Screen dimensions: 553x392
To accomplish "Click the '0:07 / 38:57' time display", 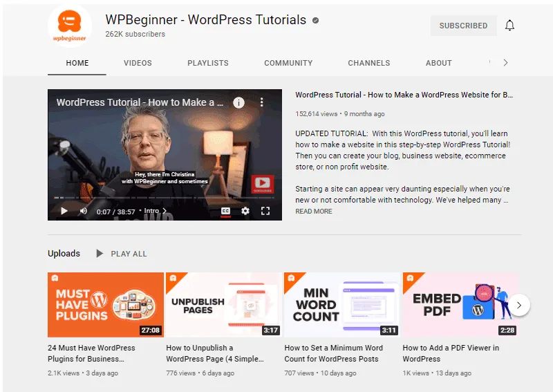I will click(x=115, y=212).
